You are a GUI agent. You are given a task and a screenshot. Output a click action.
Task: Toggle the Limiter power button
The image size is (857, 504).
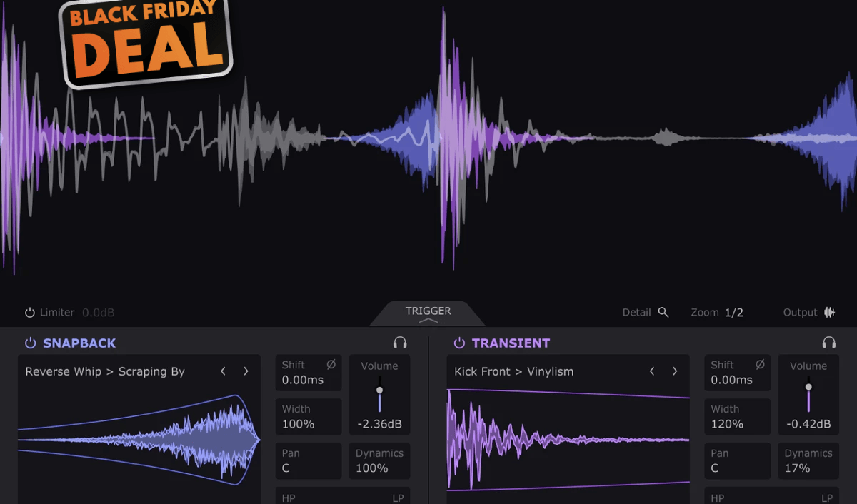click(x=30, y=313)
